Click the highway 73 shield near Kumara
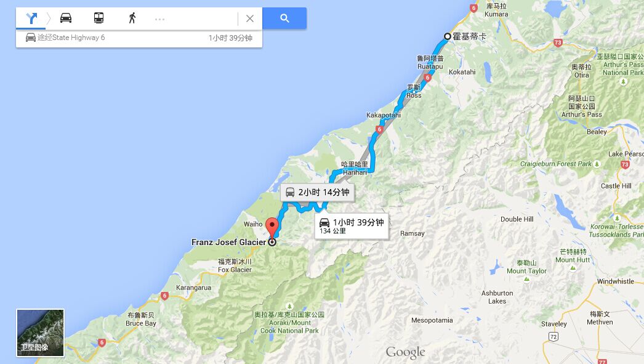The image size is (644, 364). (558, 42)
